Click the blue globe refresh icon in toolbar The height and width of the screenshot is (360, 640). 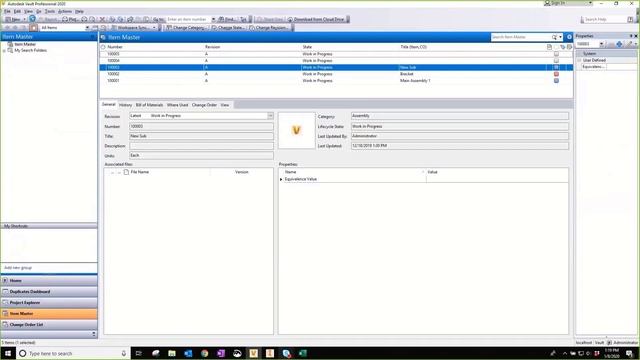[32, 19]
